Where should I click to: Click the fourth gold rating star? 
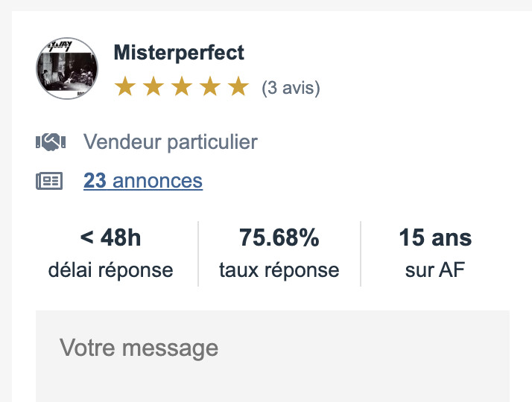[210, 86]
